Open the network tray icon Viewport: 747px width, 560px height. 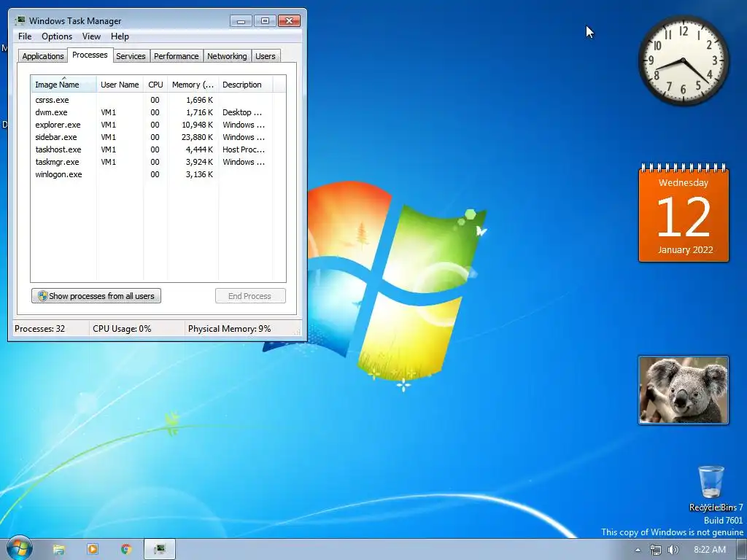point(656,550)
